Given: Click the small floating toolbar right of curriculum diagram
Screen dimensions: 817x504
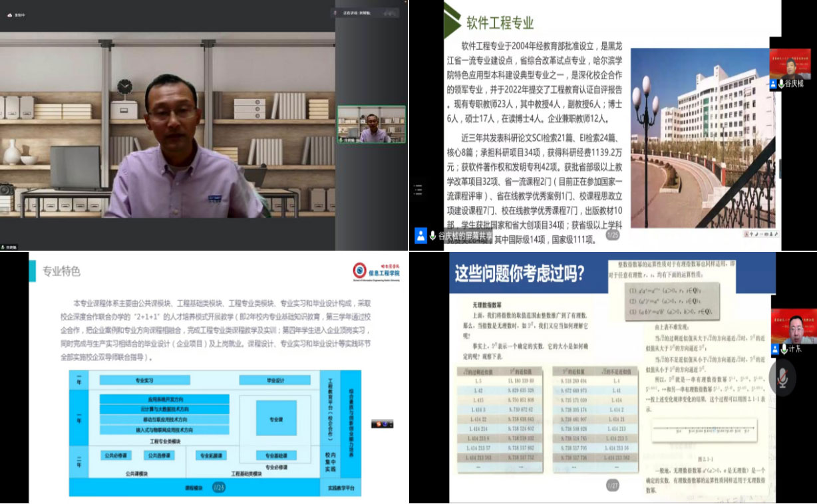Looking at the screenshot, I should [x=382, y=424].
